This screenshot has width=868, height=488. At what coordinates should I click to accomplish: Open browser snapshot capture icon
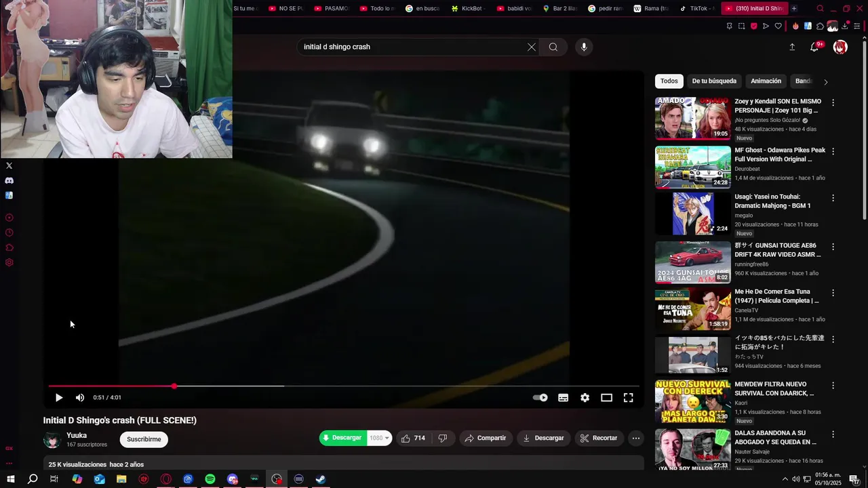pyautogui.click(x=741, y=26)
